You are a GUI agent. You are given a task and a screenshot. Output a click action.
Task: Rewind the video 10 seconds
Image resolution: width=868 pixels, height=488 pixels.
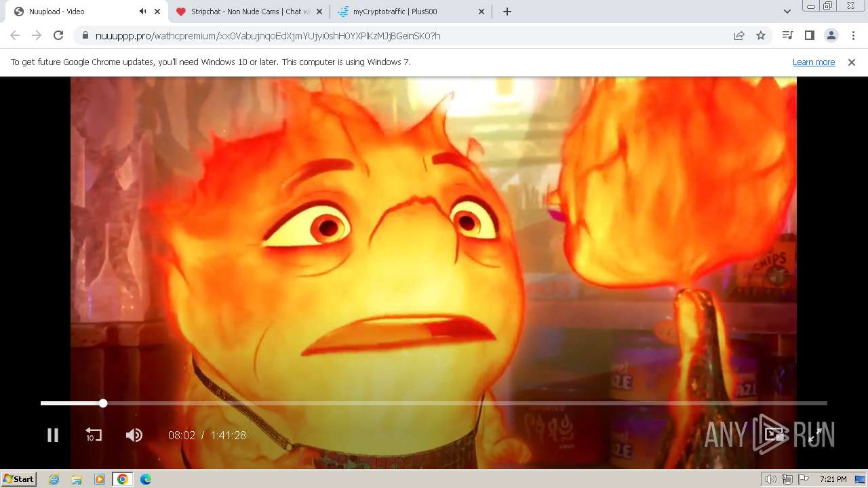(94, 435)
